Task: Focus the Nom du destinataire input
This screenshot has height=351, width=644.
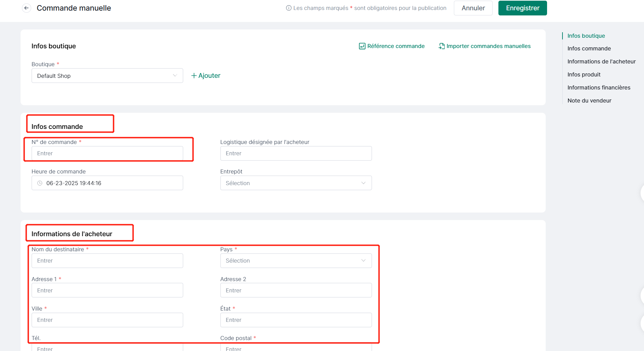Action: click(107, 261)
